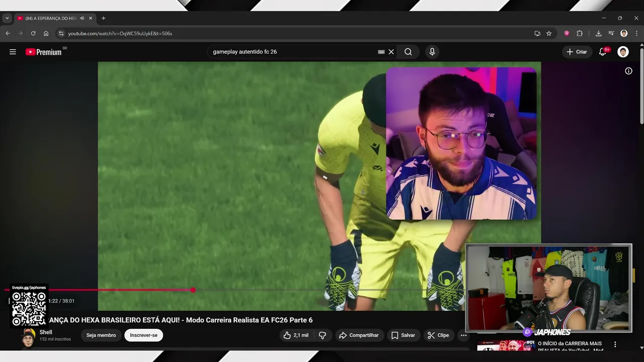
Task: View site information in address bar
Action: click(x=61, y=33)
